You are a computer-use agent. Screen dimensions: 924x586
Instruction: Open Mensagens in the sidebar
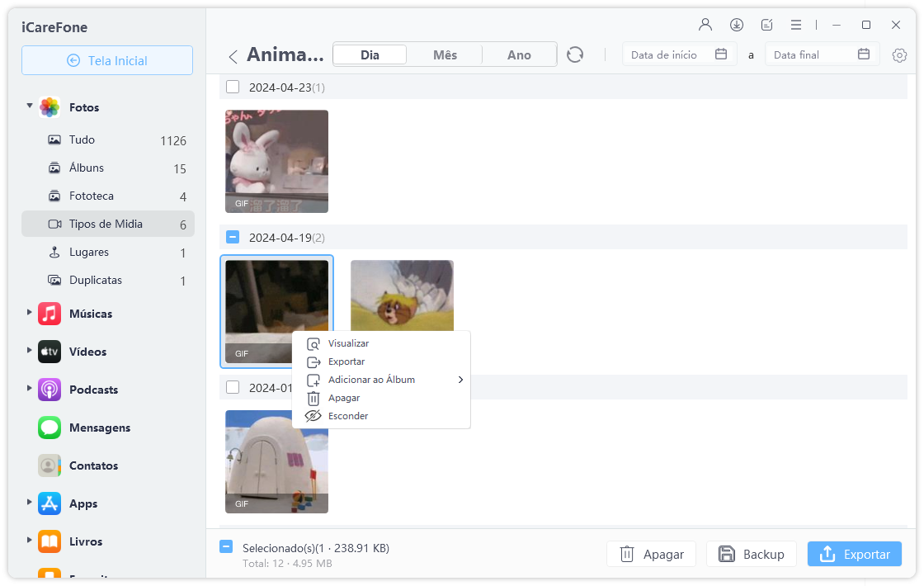pos(99,428)
